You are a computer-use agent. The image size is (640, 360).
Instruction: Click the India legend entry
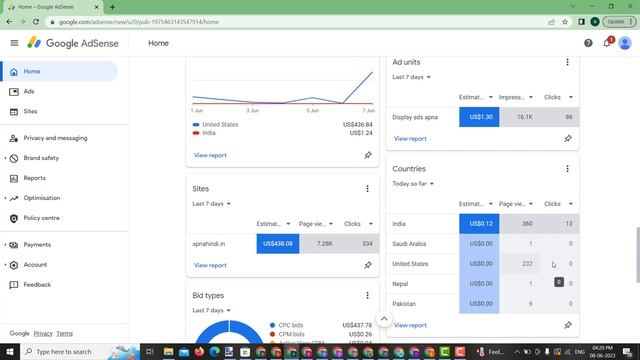[204, 133]
